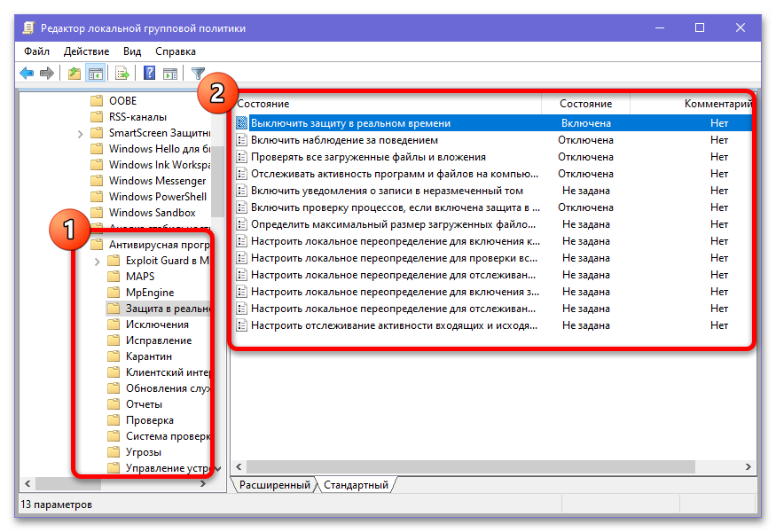Screen dimensions: 776x532
Task: Select the Исправление tree folder
Action: click(x=150, y=340)
